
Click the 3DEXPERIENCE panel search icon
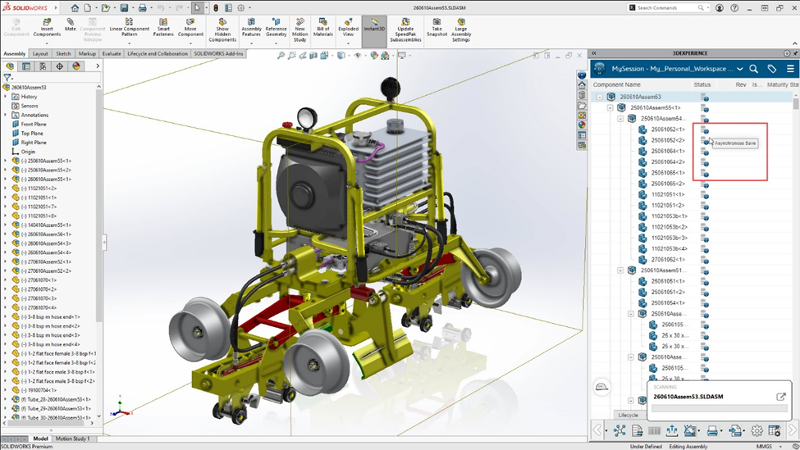tap(755, 69)
